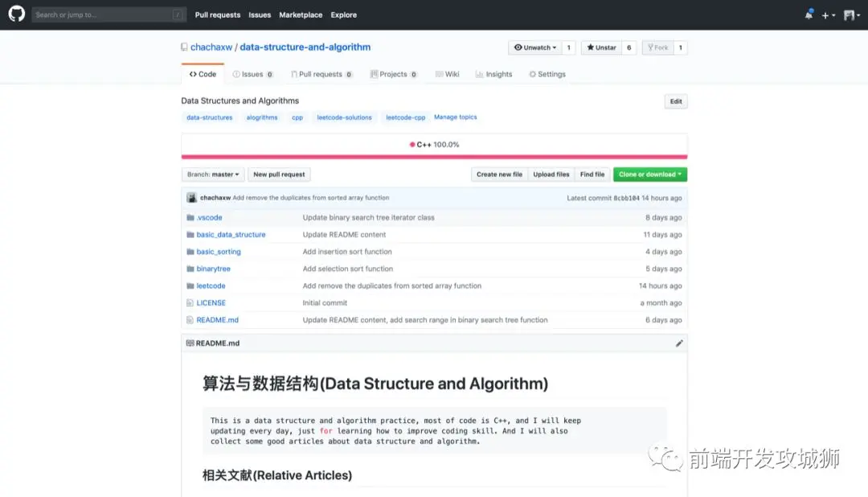Click the binarytree folder icon
The width and height of the screenshot is (868, 497).
190,269
